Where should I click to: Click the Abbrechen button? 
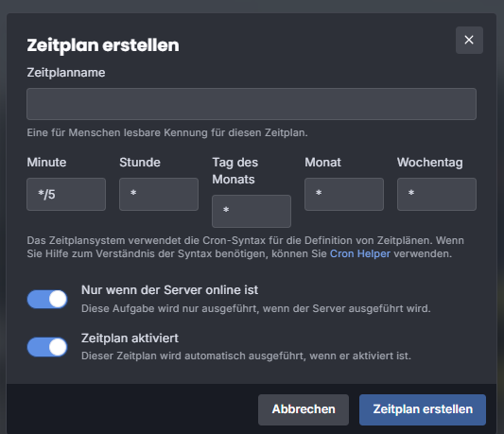pyautogui.click(x=304, y=409)
